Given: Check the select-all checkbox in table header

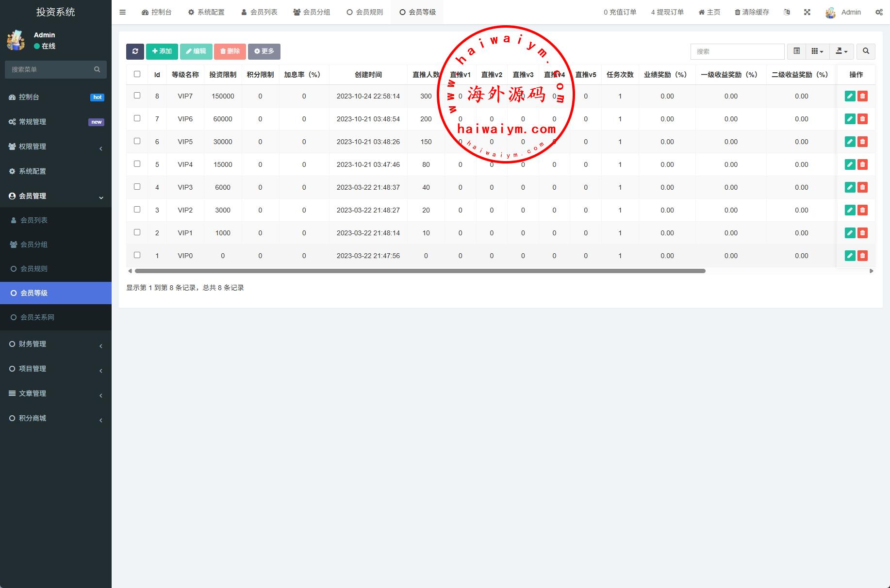Looking at the screenshot, I should click(137, 74).
